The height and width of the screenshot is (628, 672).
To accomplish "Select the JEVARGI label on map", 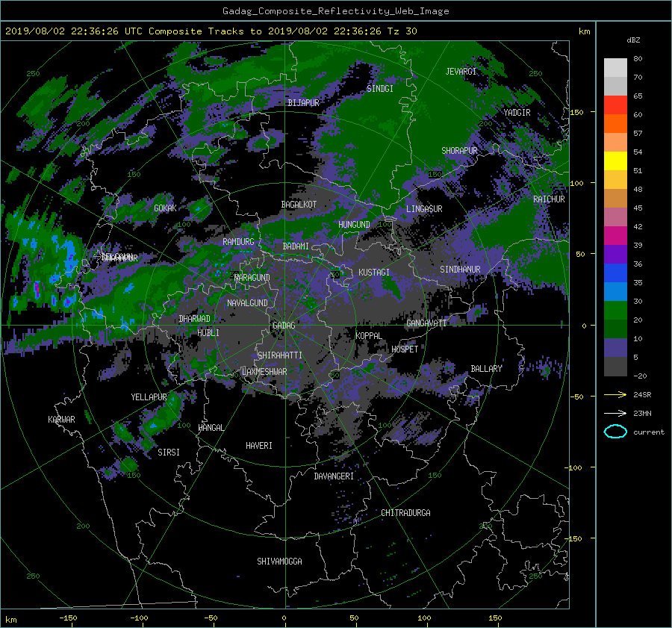I will click(x=461, y=72).
